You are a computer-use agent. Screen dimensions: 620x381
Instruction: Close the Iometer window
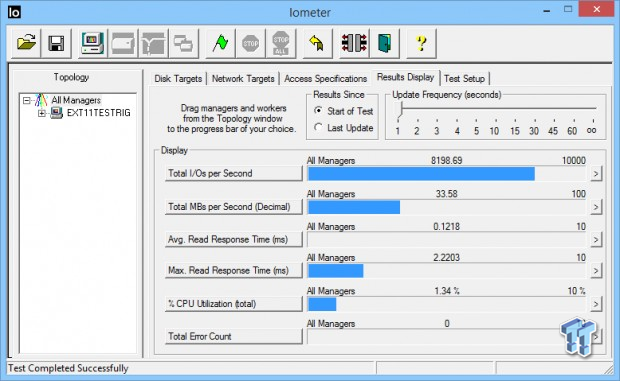tap(596, 9)
